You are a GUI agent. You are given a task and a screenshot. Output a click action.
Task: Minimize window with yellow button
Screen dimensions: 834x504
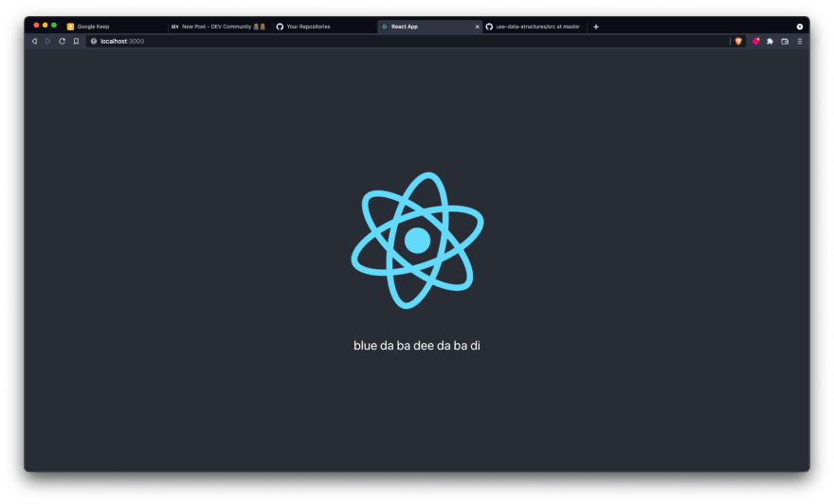pyautogui.click(x=45, y=25)
